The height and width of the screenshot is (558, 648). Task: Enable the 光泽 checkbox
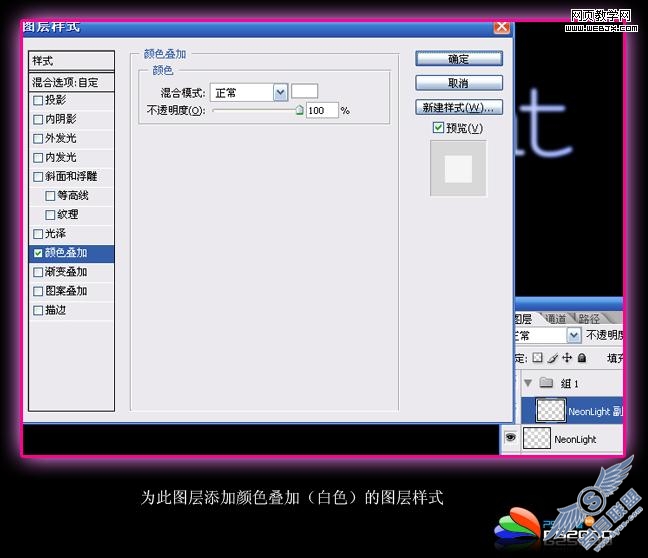coord(38,234)
